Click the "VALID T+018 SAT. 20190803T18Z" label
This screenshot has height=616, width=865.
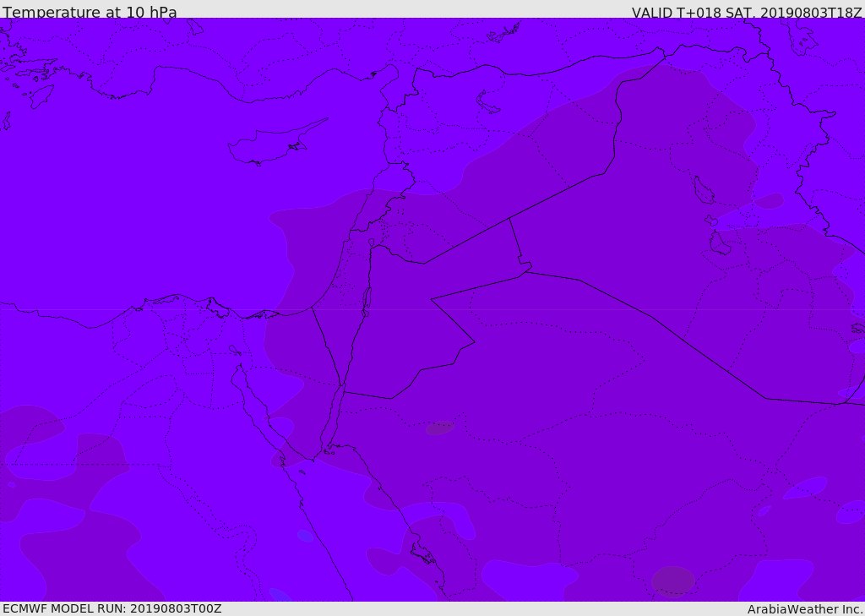point(747,12)
